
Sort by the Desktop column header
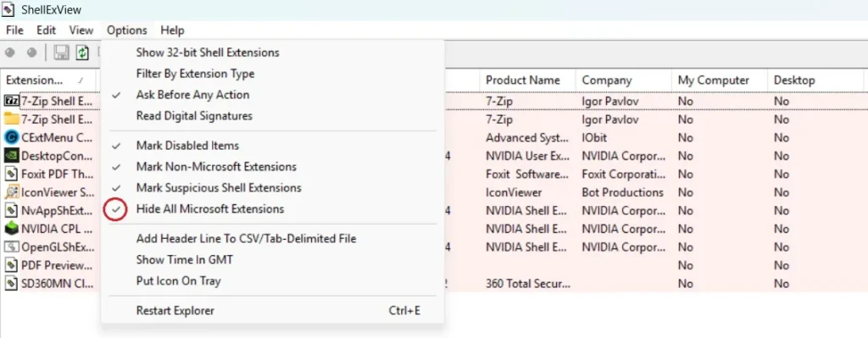(815, 80)
